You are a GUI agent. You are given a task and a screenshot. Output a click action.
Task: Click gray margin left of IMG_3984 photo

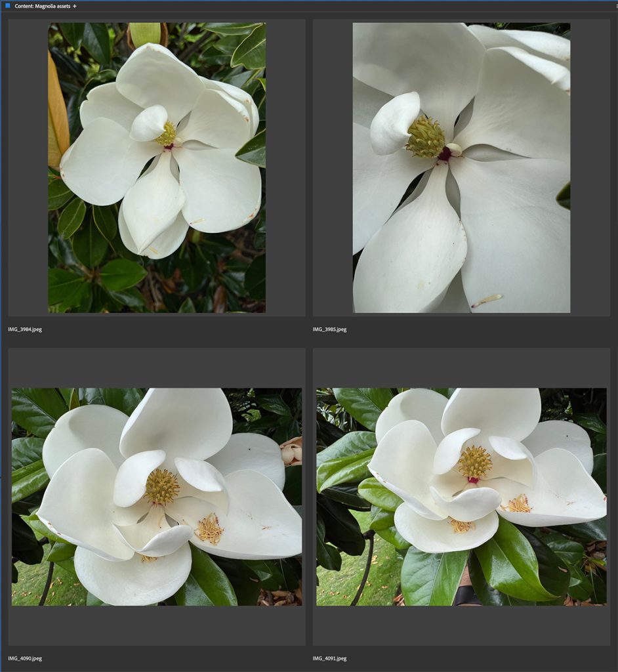click(28, 168)
